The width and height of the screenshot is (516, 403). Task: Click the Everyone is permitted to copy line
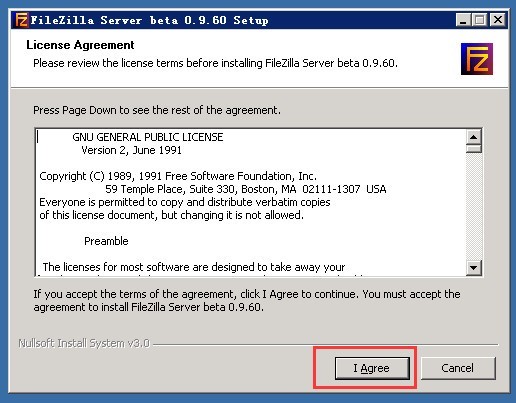point(185,202)
